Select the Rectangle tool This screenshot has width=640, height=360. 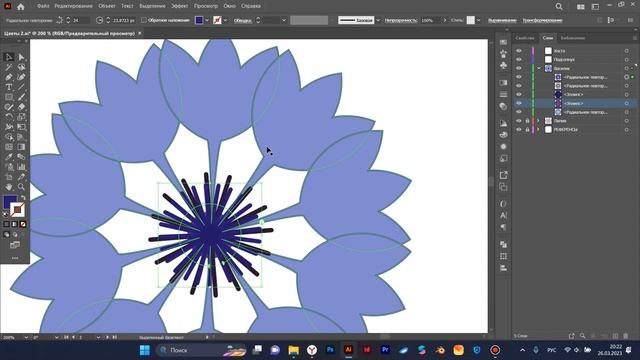point(9,97)
